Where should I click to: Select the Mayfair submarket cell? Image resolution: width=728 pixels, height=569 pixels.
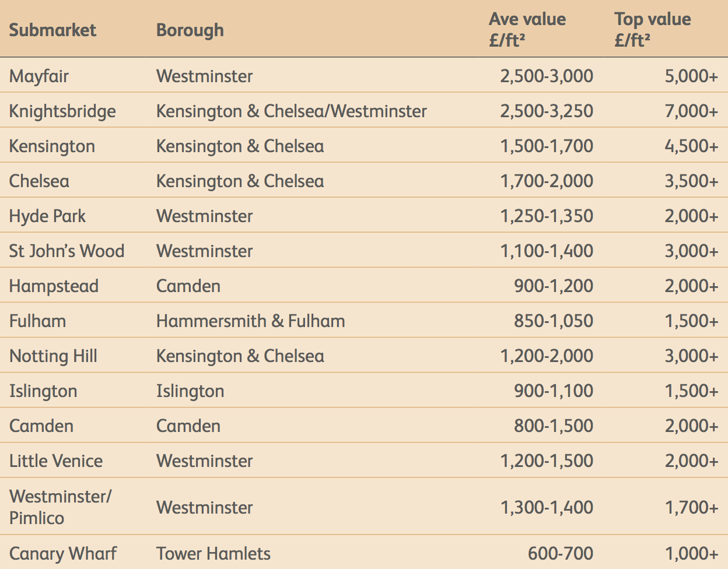click(39, 76)
